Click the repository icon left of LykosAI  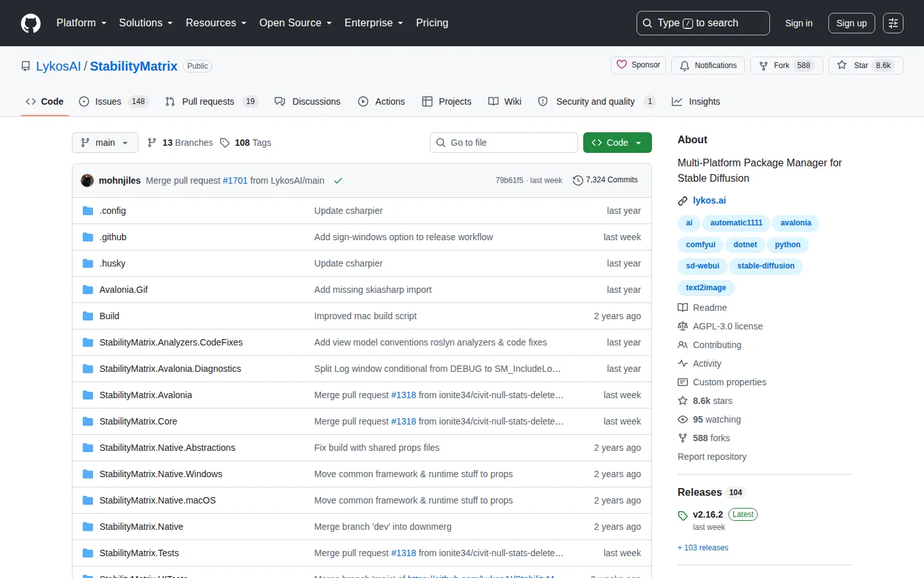point(26,66)
